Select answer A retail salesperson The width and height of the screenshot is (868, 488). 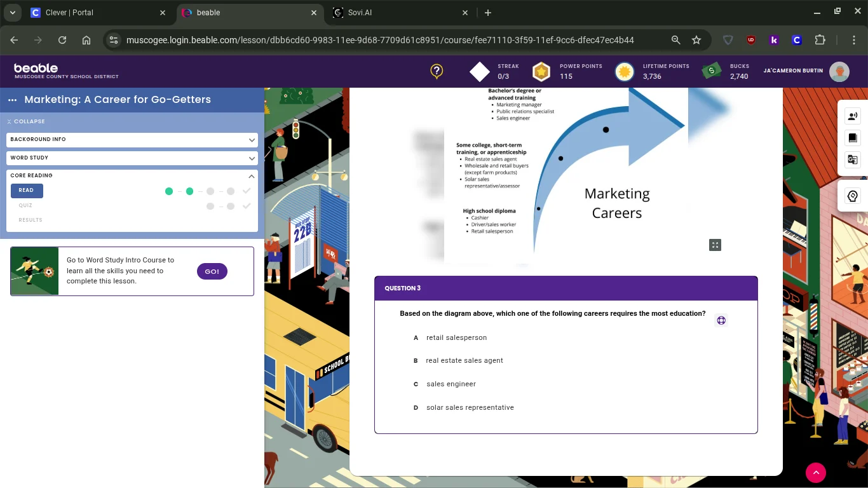coord(456,337)
